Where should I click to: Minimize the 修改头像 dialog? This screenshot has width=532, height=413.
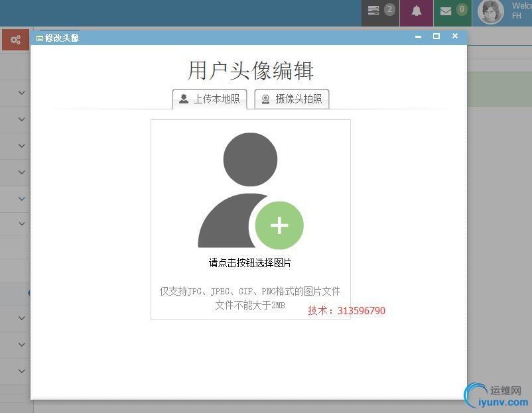click(418, 36)
